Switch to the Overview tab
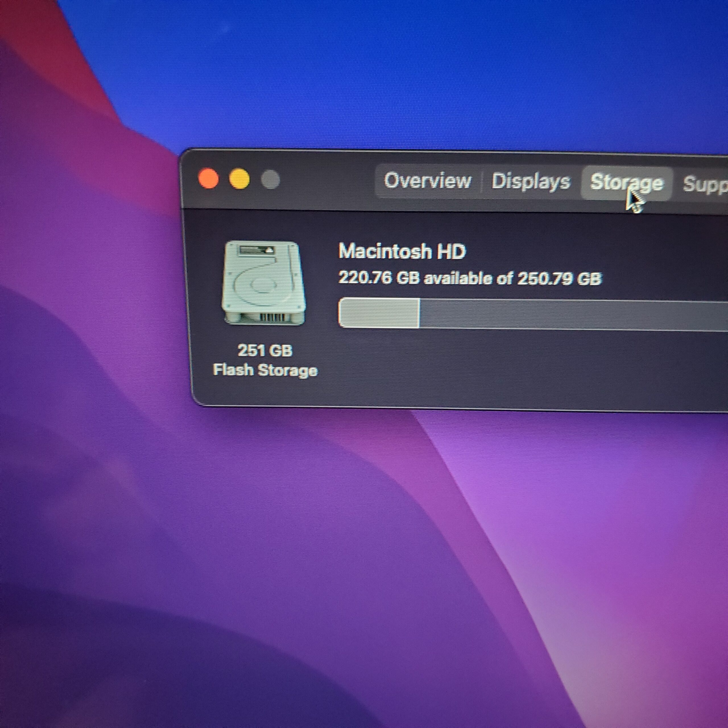Screen dimensions: 728x728 [428, 181]
